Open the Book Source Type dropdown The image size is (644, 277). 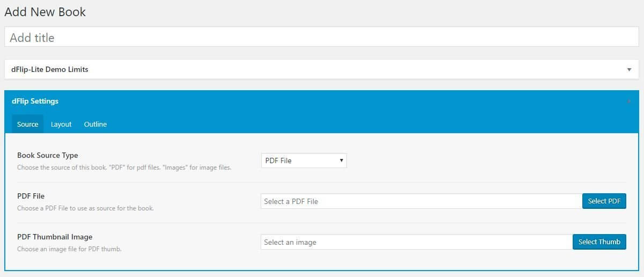click(x=304, y=161)
